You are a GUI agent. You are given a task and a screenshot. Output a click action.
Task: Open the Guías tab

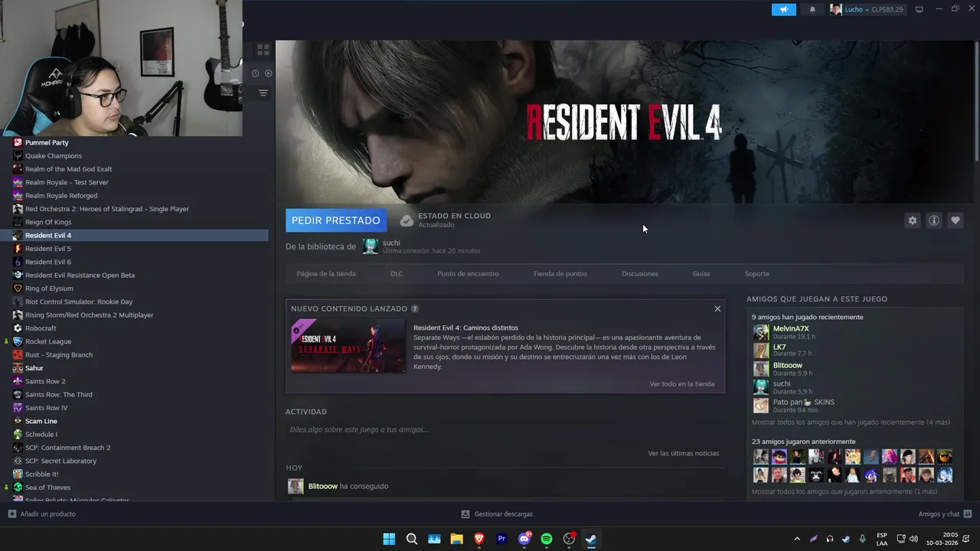(701, 274)
